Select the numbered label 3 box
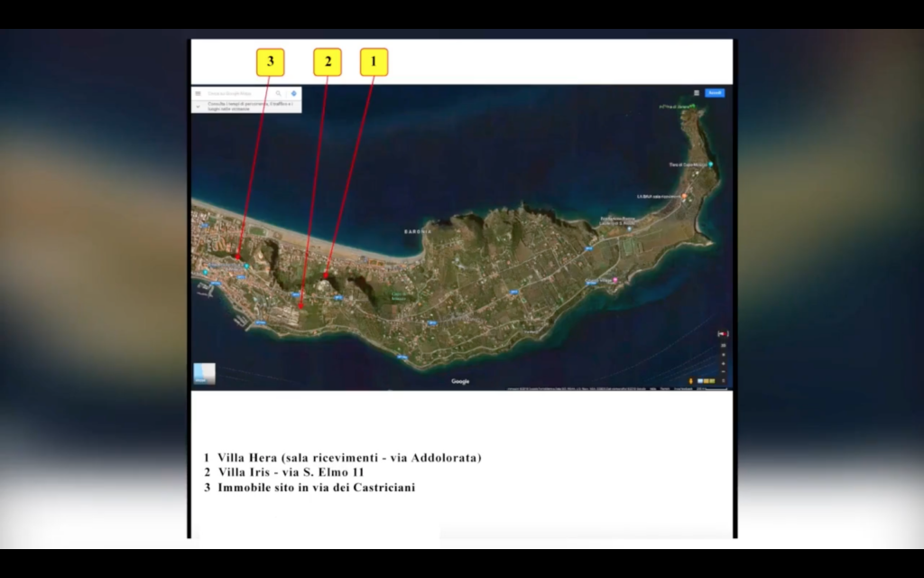The height and width of the screenshot is (578, 924). pos(270,61)
